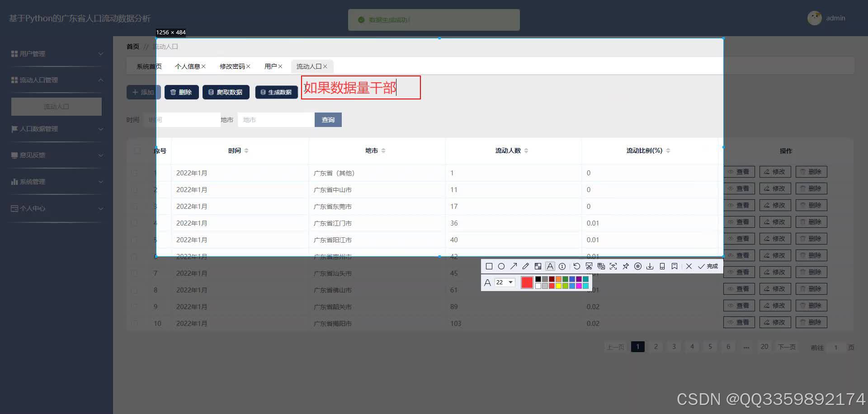Image resolution: width=868 pixels, height=414 pixels.
Task: Select the ellipse annotation tool
Action: click(501, 266)
